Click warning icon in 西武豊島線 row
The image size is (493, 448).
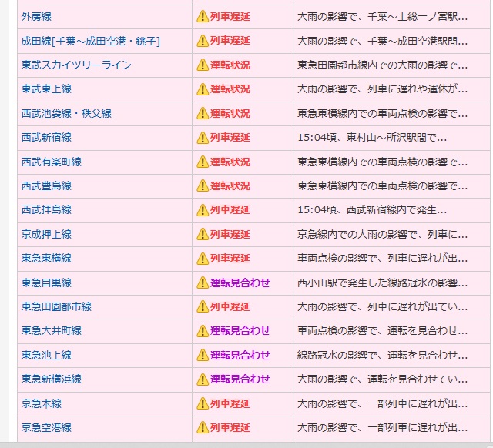tap(203, 186)
